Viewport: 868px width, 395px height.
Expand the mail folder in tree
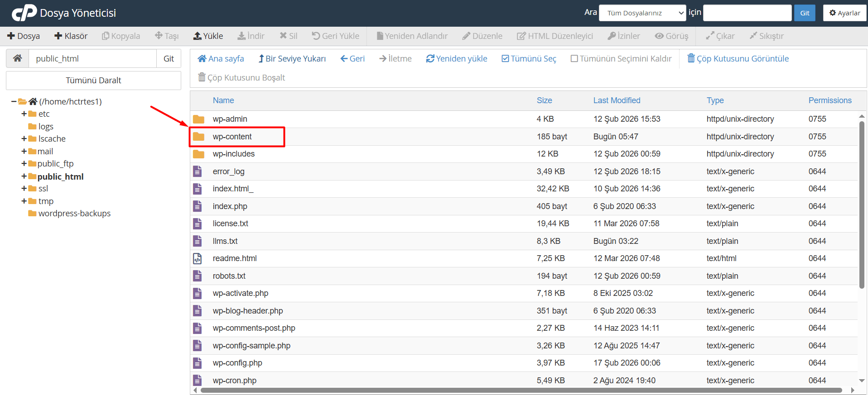tap(24, 151)
